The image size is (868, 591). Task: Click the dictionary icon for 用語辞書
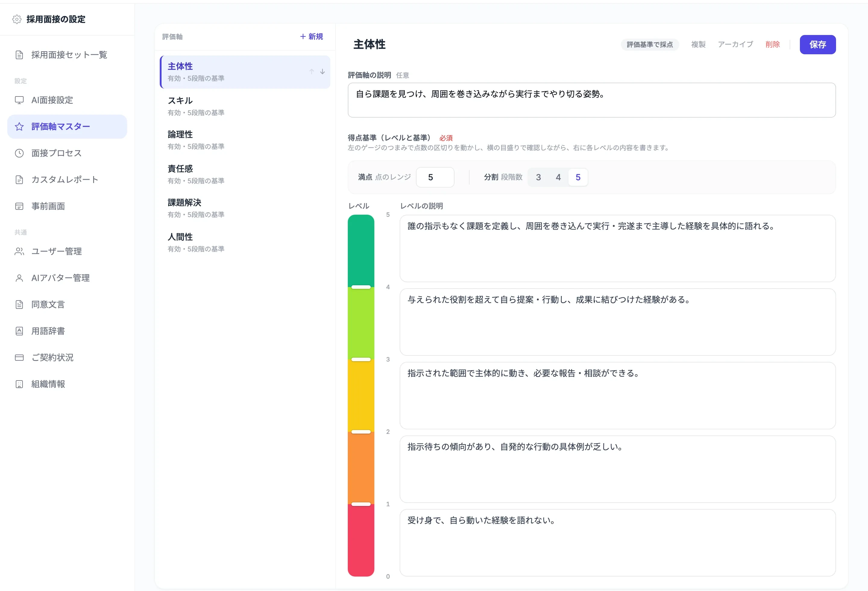click(x=19, y=331)
